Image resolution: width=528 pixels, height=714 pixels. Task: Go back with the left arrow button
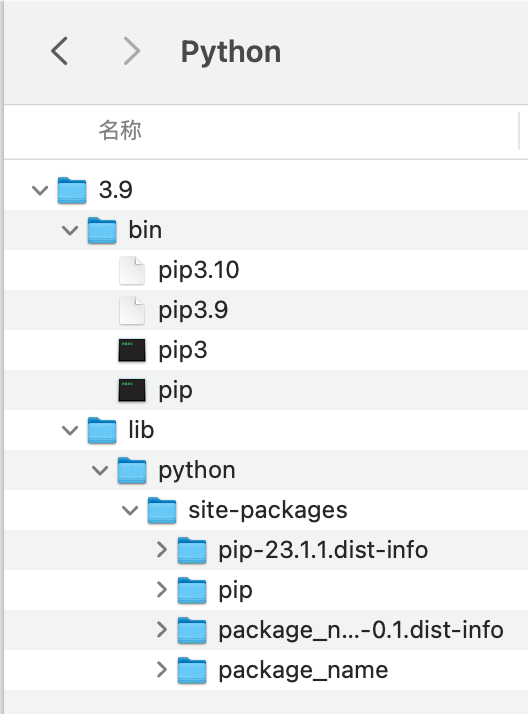(60, 51)
